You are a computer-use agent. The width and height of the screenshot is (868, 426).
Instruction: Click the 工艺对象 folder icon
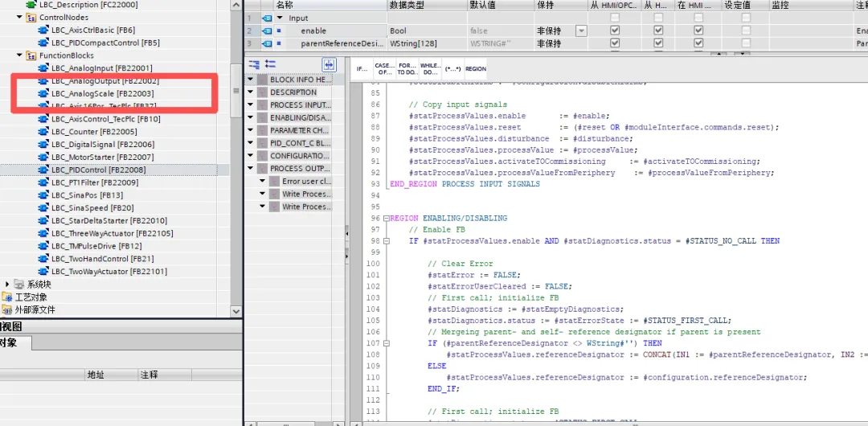6,297
